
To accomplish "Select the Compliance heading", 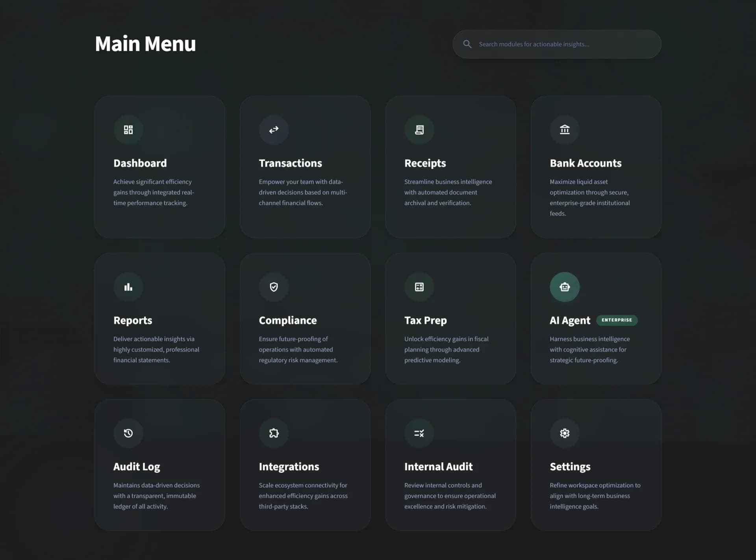I will click(x=288, y=320).
